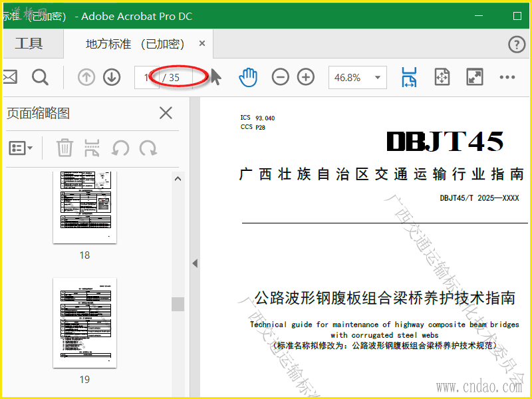Rotate page counterclockwise
Screen dimensions: 532x399
[x=120, y=148]
